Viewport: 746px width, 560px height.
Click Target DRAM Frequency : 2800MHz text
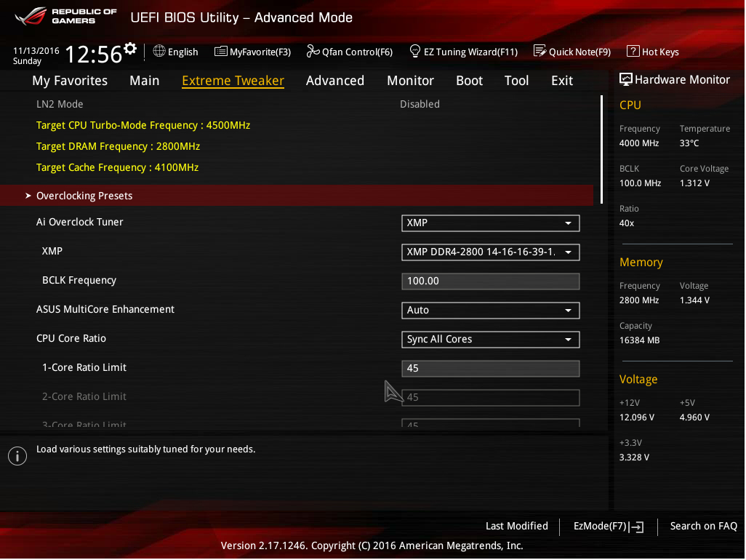coord(118,146)
